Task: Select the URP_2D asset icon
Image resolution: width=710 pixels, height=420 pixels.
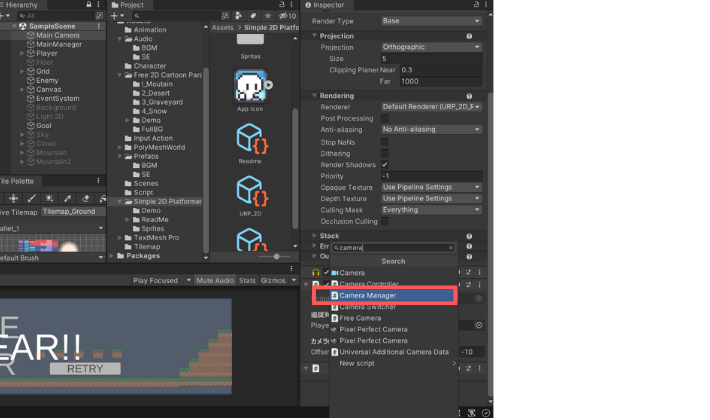Action: coord(250,192)
